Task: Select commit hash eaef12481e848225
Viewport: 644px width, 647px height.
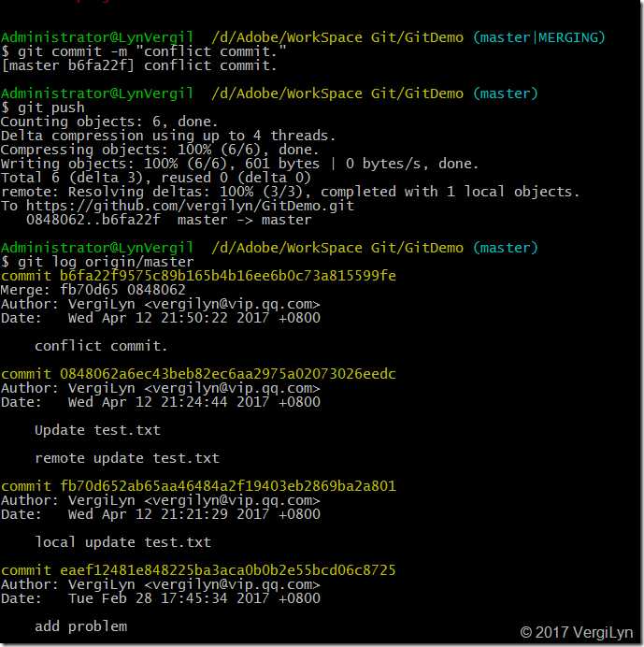Action: (199, 570)
